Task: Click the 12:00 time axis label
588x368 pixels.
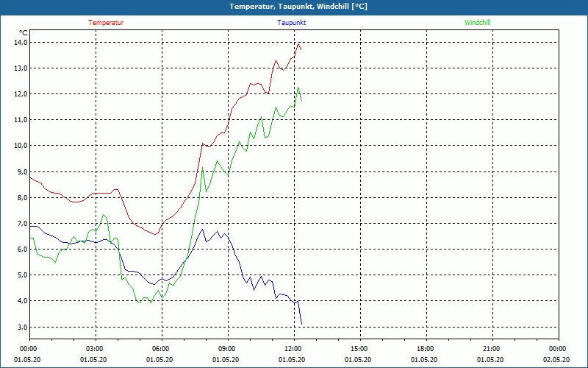Action: tap(293, 349)
